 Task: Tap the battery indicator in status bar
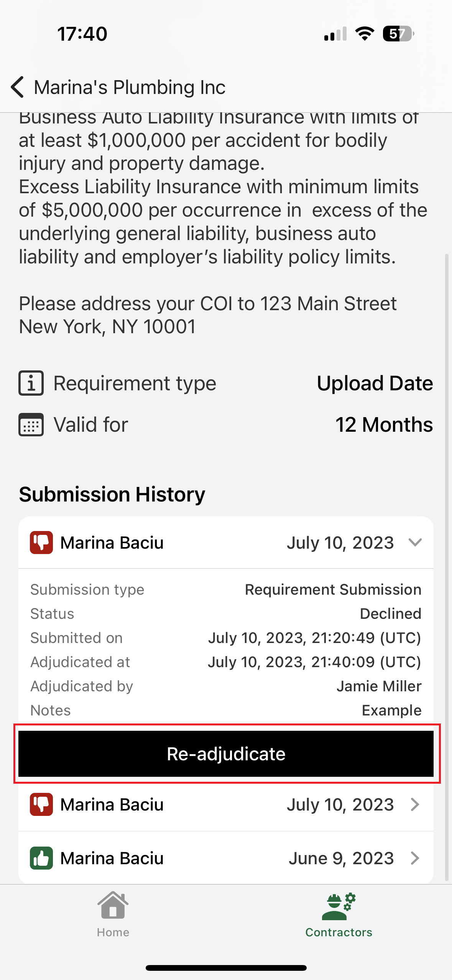398,34
